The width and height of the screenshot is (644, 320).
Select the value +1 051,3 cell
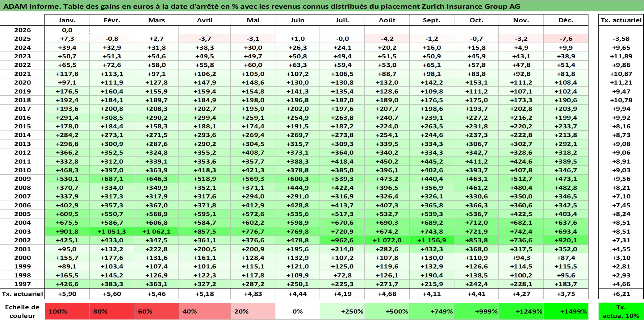[x=112, y=231]
